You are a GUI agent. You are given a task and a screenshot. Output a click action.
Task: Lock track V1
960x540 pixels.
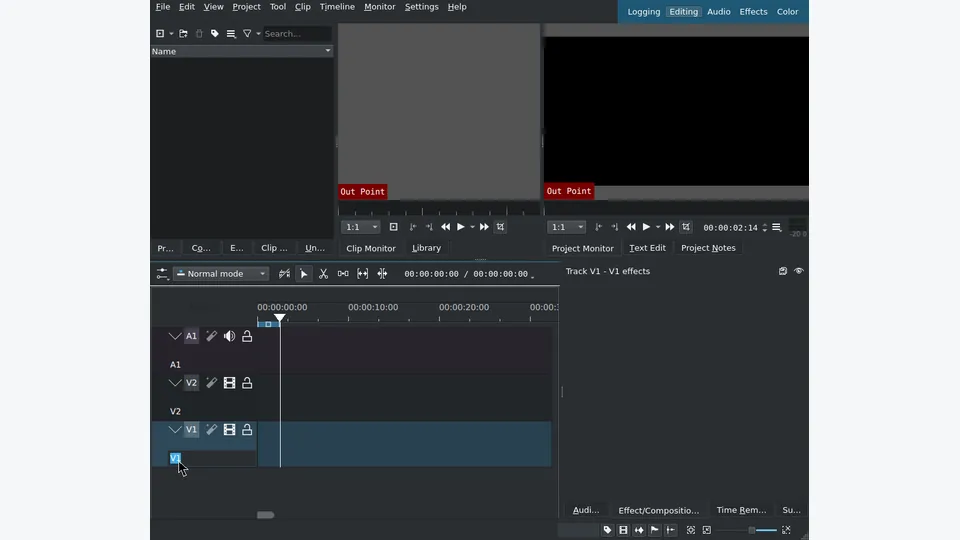247,430
